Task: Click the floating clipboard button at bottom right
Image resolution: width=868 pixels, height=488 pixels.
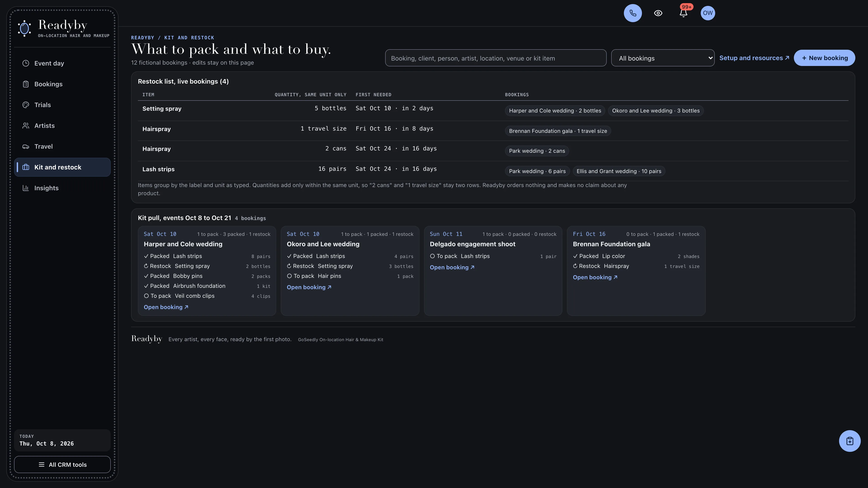Action: (849, 441)
